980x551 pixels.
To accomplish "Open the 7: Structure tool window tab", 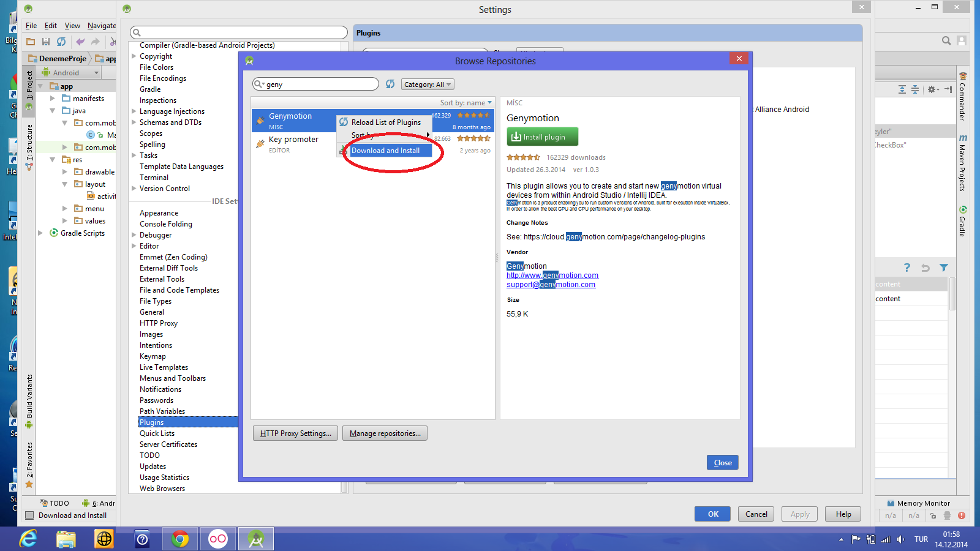I will point(29,147).
